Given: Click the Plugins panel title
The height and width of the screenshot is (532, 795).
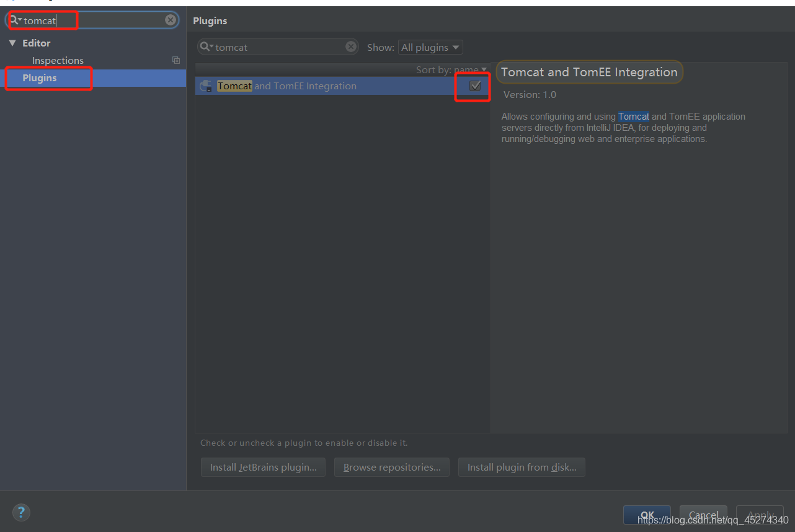Looking at the screenshot, I should 210,20.
